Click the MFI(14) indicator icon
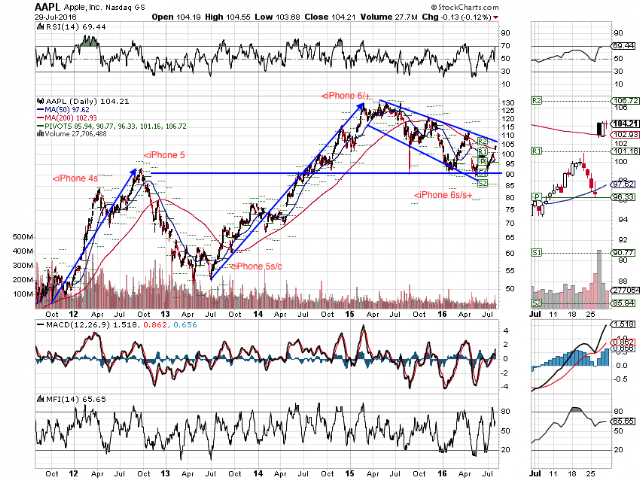Viewport: 640px width, 481px height. pos(40,399)
